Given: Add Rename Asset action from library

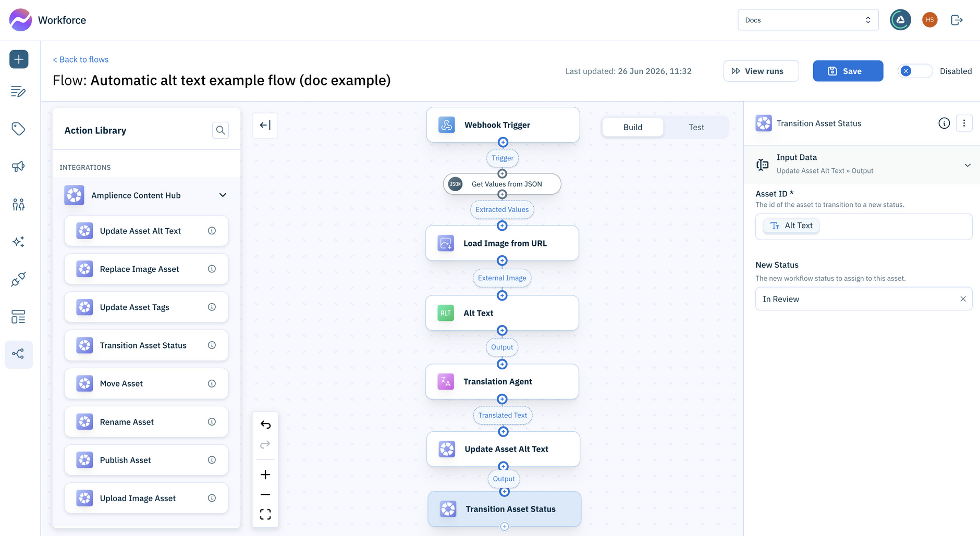Looking at the screenshot, I should (146, 421).
